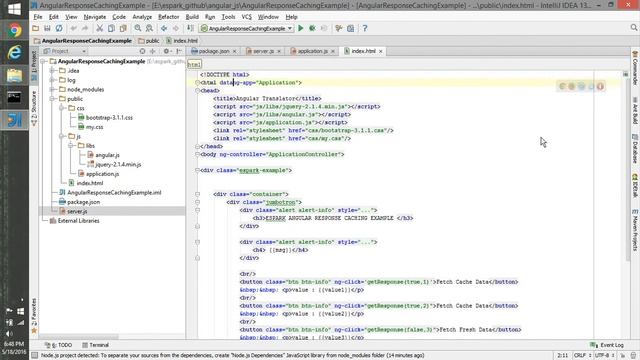Toggle tool window buttons icon in status bar
The height and width of the screenshot is (360, 640).
tap(35, 356)
